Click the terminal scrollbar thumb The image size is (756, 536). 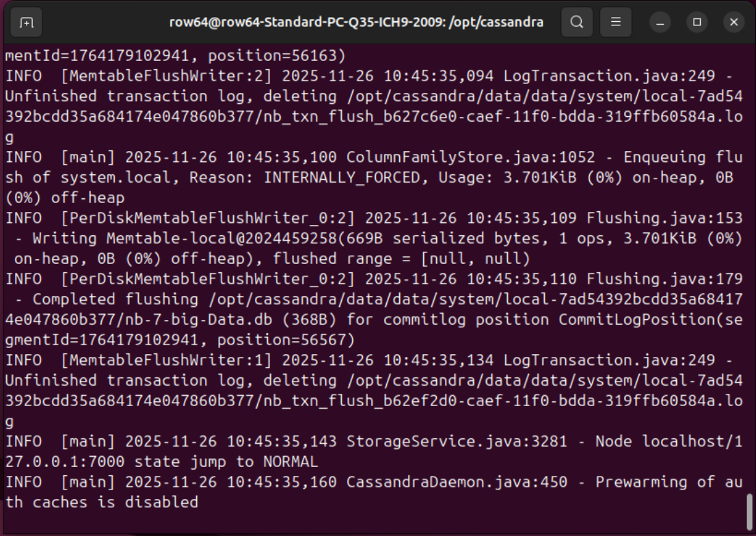click(749, 510)
